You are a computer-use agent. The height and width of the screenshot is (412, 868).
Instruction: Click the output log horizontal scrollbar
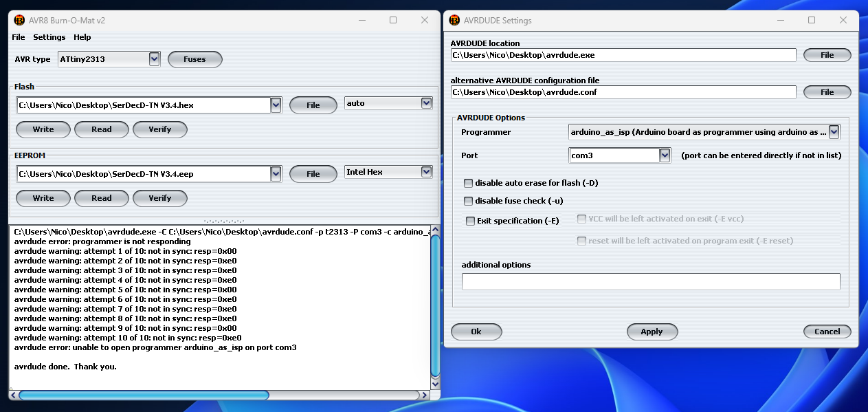coord(143,395)
